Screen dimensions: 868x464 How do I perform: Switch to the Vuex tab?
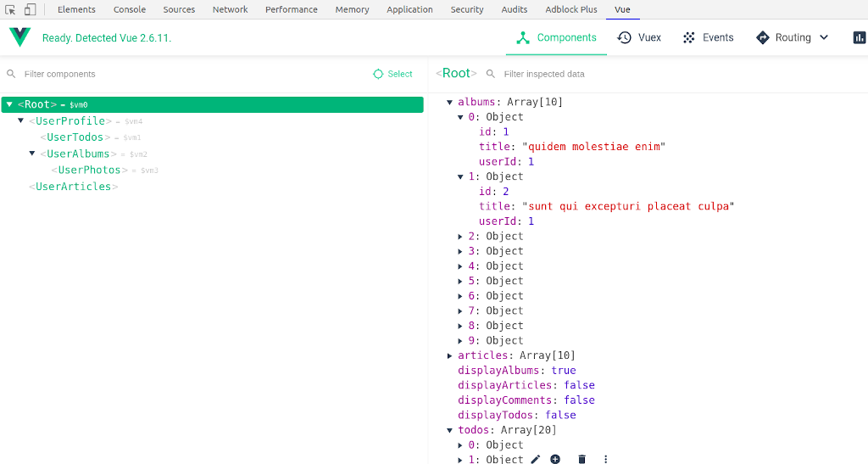click(639, 37)
